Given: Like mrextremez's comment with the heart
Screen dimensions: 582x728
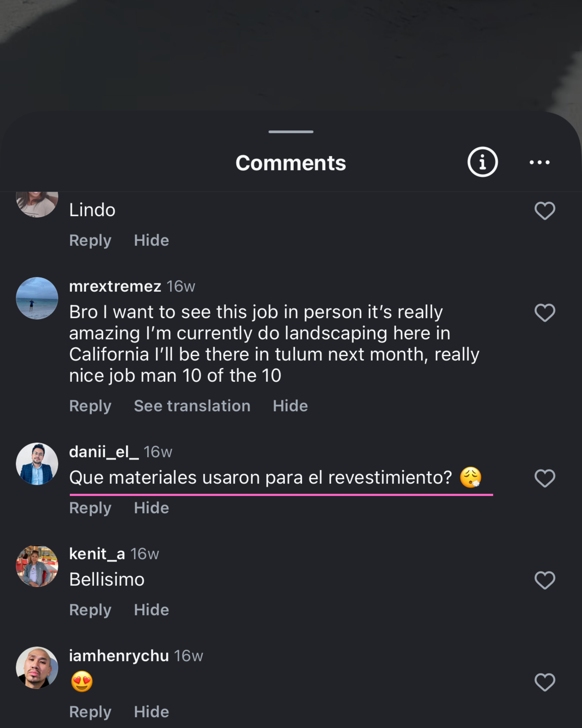Looking at the screenshot, I should click(545, 313).
